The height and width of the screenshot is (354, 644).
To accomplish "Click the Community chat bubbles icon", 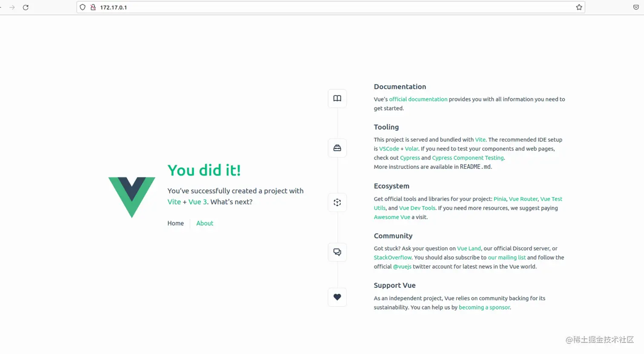I will tap(337, 252).
